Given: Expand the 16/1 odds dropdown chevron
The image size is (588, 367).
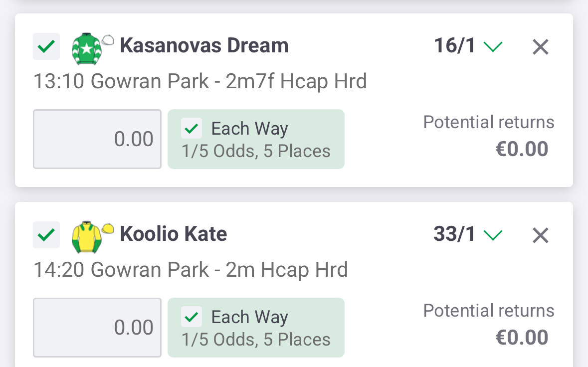Looking at the screenshot, I should (x=493, y=47).
